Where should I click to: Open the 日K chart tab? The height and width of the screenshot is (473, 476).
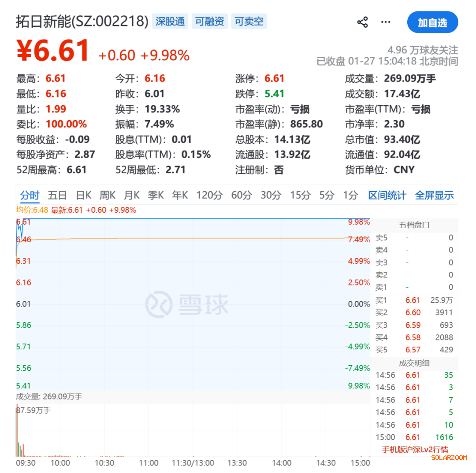(83, 196)
